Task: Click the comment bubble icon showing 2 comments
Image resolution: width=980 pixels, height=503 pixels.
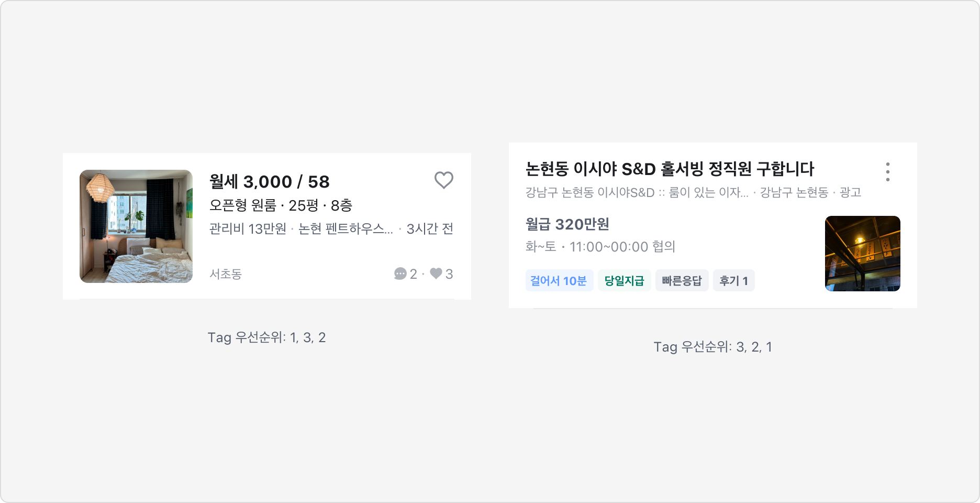Action: pyautogui.click(x=402, y=274)
